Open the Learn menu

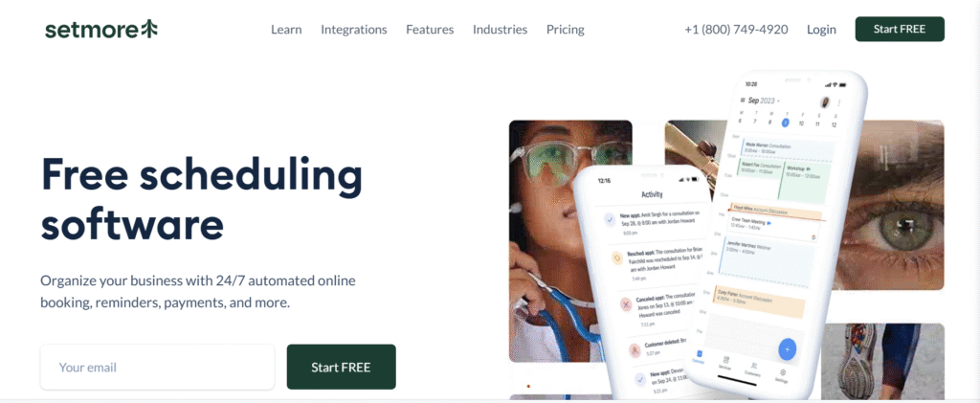[x=286, y=30]
